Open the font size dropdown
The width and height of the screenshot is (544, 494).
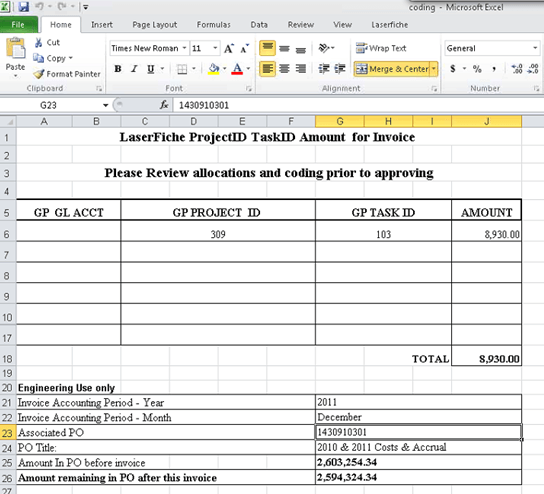click(215, 48)
